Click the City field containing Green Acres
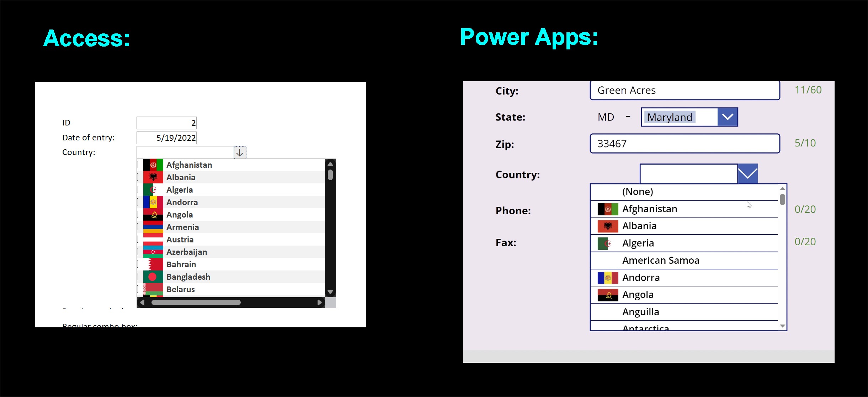The height and width of the screenshot is (397, 868). point(685,90)
